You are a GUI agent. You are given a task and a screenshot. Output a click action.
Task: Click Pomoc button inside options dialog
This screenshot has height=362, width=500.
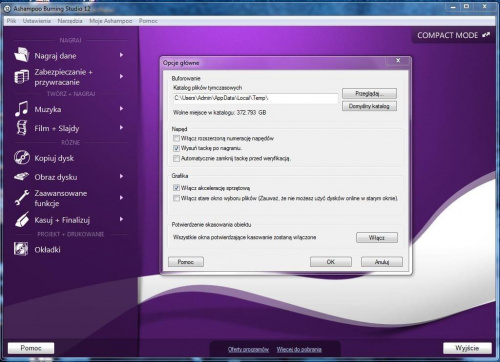point(186,262)
